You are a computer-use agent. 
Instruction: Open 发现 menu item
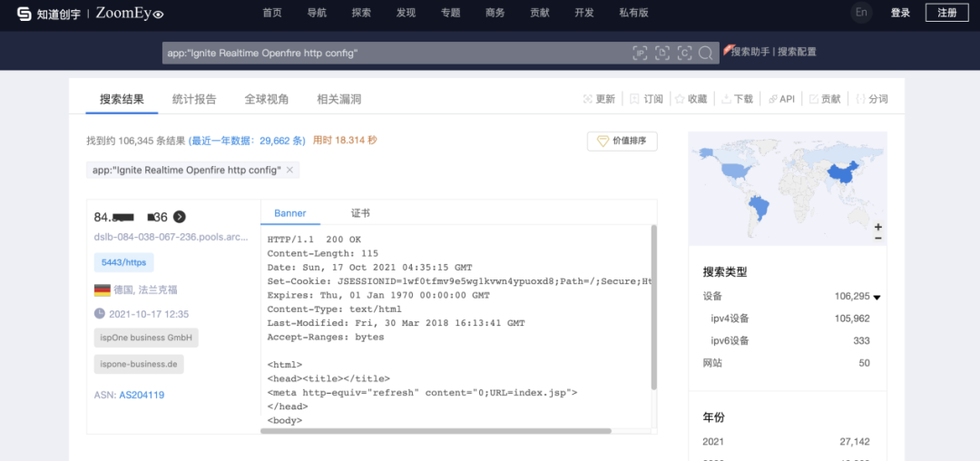pyautogui.click(x=406, y=13)
